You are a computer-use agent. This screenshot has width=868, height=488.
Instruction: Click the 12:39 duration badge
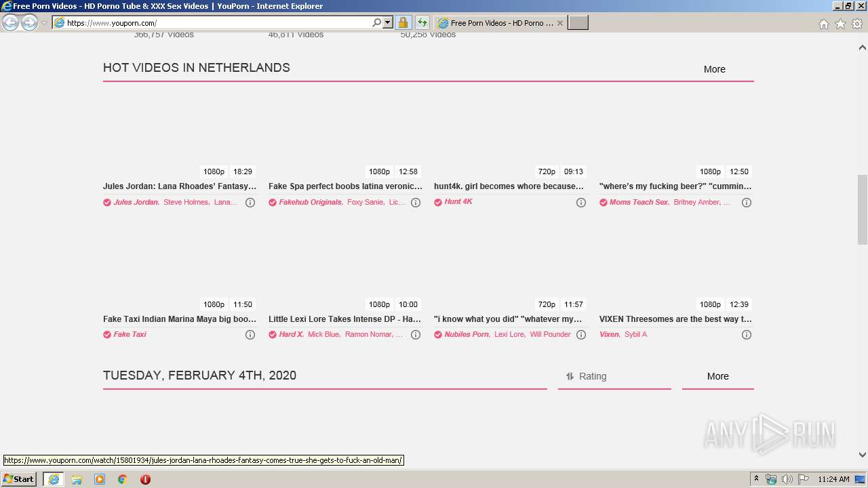tap(739, 304)
